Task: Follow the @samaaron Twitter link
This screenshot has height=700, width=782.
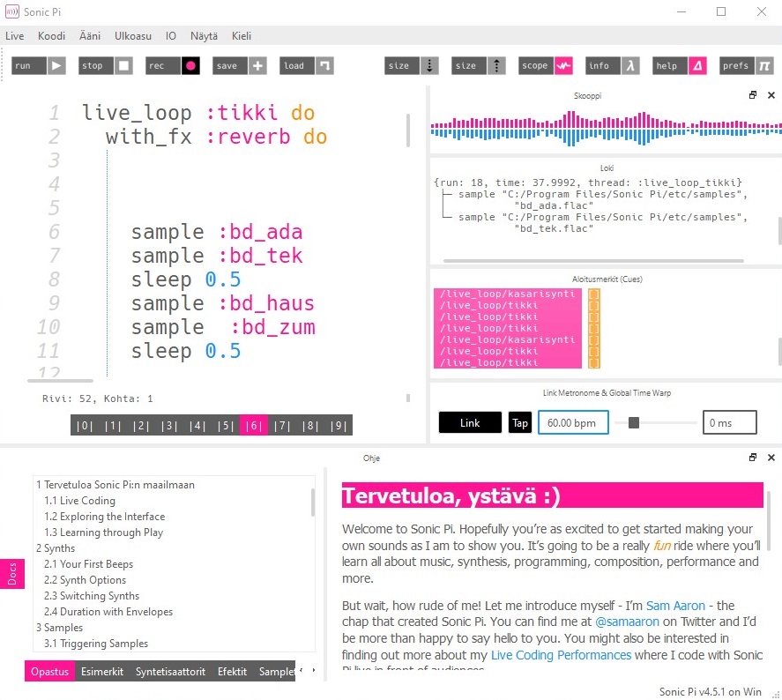Action: point(627,622)
